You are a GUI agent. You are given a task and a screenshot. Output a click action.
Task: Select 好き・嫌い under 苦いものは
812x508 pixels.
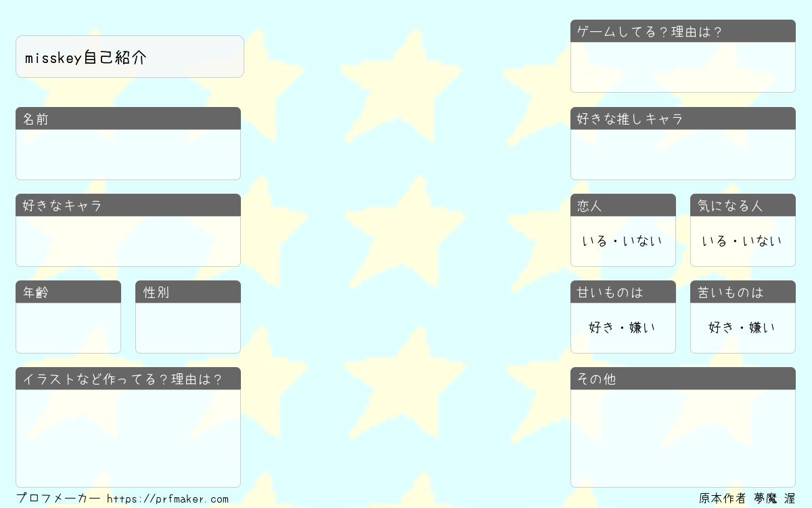point(742,328)
